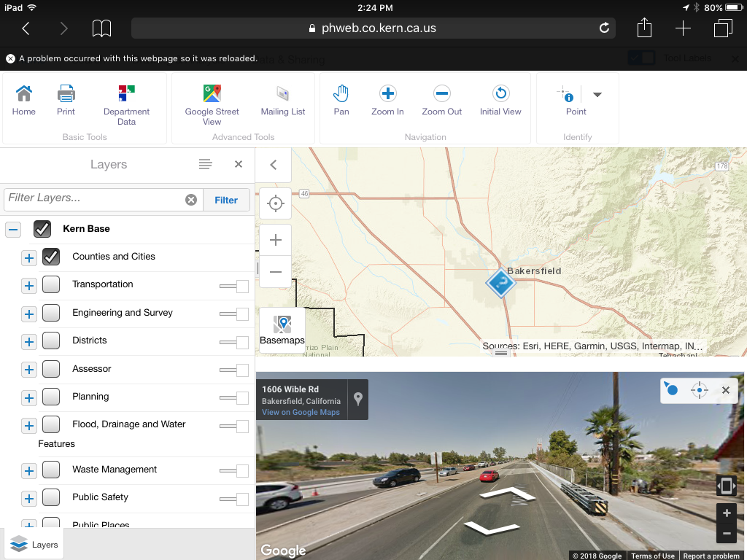This screenshot has width=747, height=560.
Task: Click the Zoom Out toolbar tool
Action: (441, 100)
